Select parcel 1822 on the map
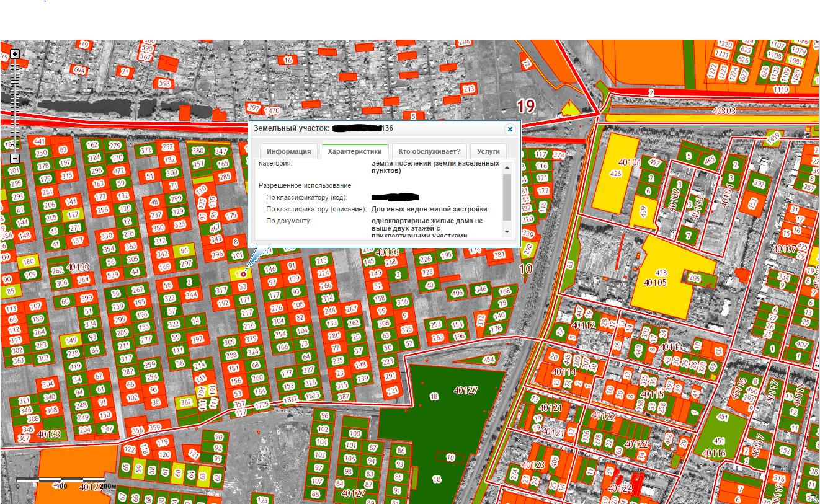 (x=291, y=399)
